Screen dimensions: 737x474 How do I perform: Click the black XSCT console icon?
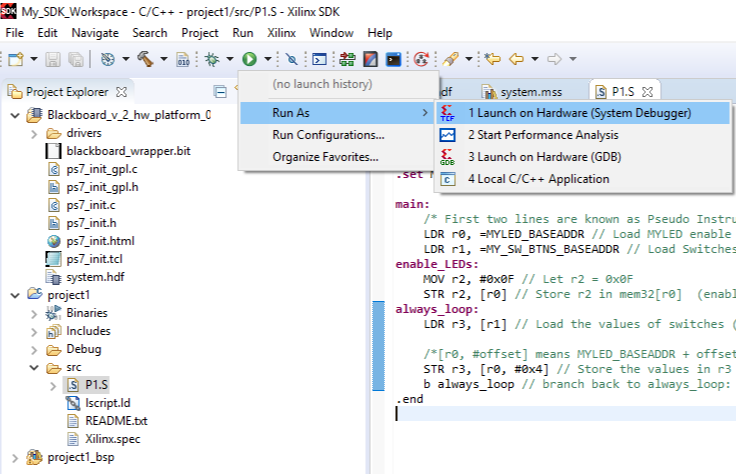[393, 59]
